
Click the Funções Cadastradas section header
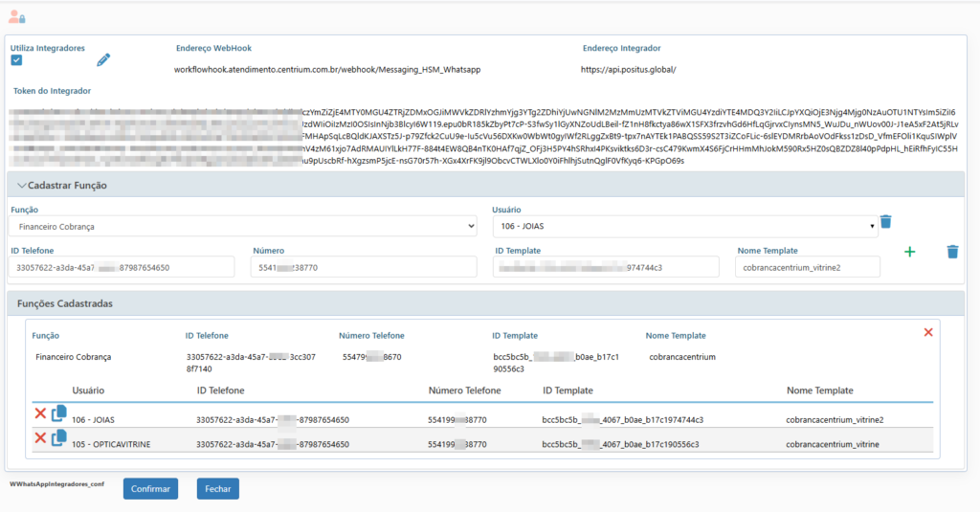tap(65, 303)
